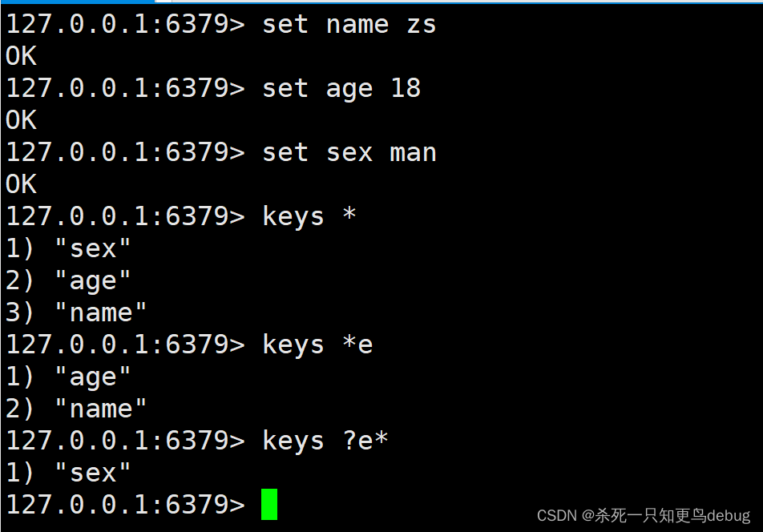
Task: Click the 'keys ?e*' command text
Action: point(325,441)
